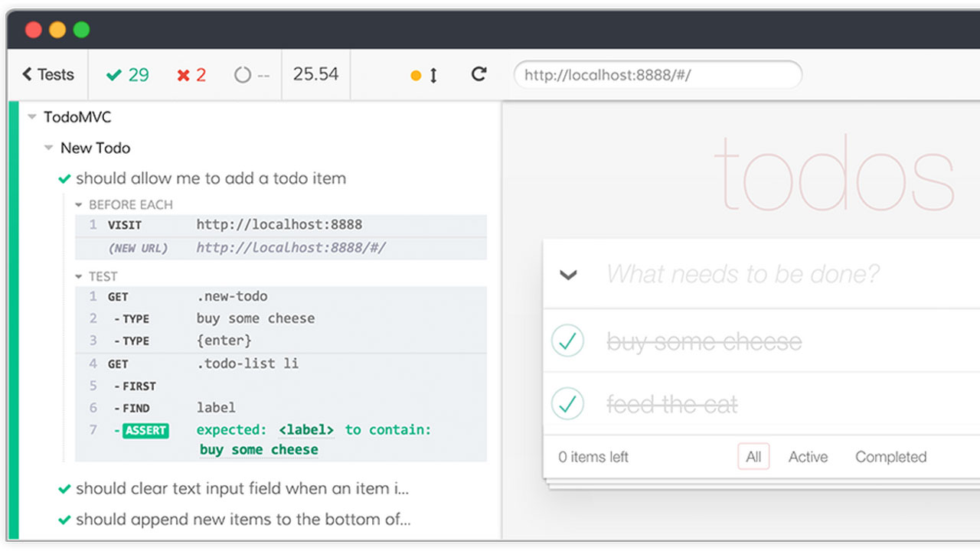Screen dimensions: 980x551
Task: Open 'should clear text input field' test
Action: (242, 488)
